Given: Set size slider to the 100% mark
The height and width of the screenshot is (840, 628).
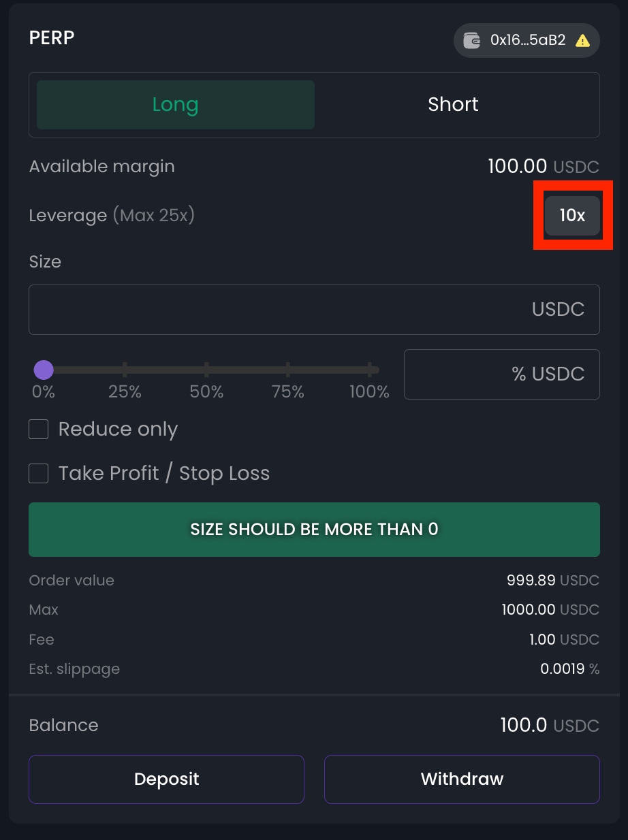Looking at the screenshot, I should click(x=369, y=370).
